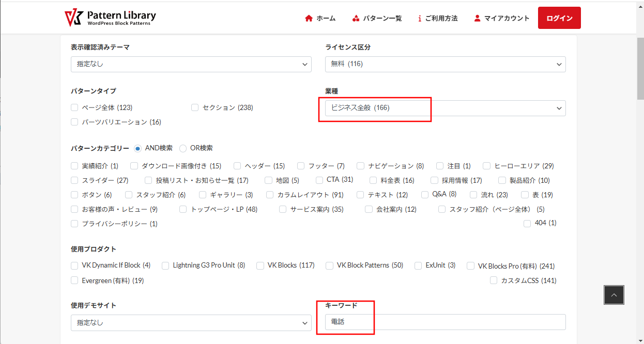Open the 表示確認済みテーマ dropdown
The width and height of the screenshot is (644, 344).
191,64
